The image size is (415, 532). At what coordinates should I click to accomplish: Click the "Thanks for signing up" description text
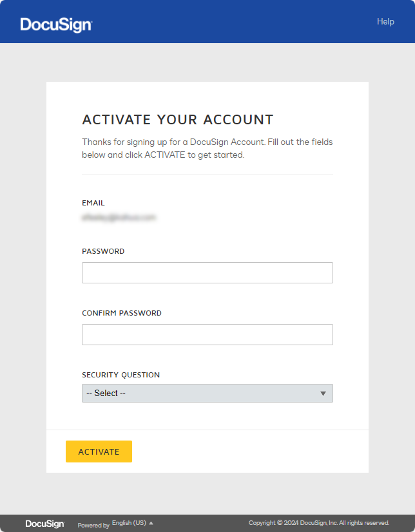tap(207, 148)
